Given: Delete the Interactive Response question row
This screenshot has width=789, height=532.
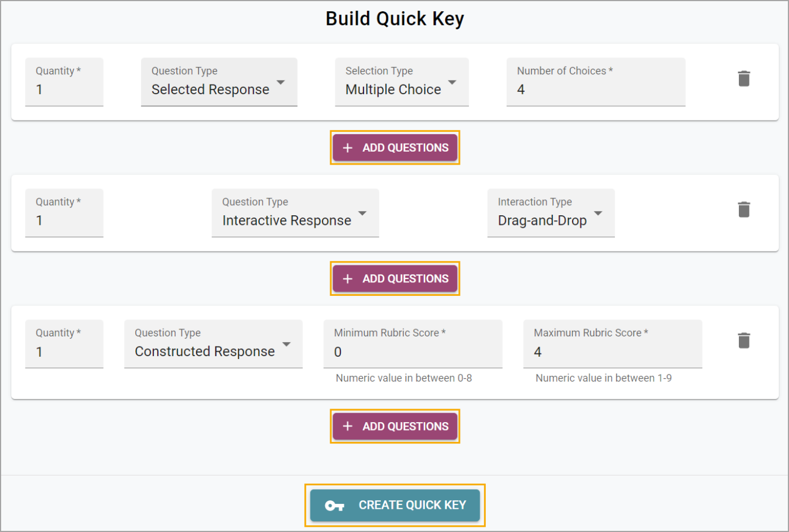Looking at the screenshot, I should click(x=744, y=210).
